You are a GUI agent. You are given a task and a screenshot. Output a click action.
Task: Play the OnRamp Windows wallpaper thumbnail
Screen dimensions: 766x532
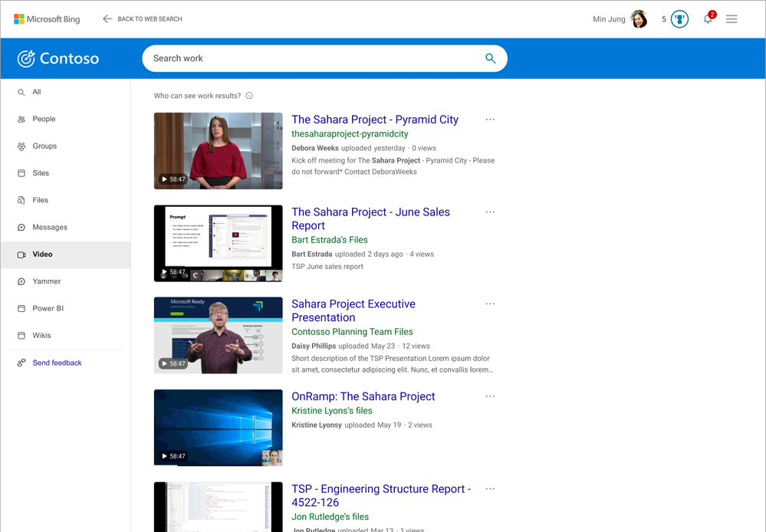[219, 428]
